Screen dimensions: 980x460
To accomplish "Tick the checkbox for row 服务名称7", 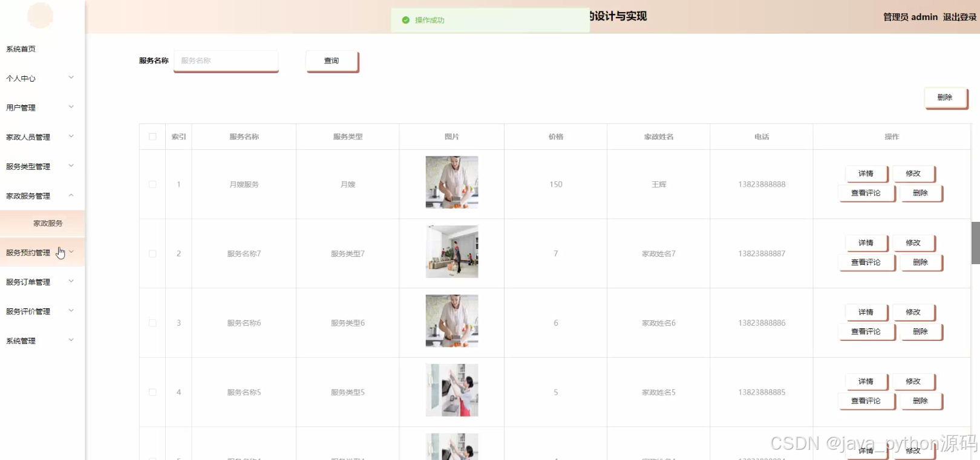I will (x=152, y=254).
